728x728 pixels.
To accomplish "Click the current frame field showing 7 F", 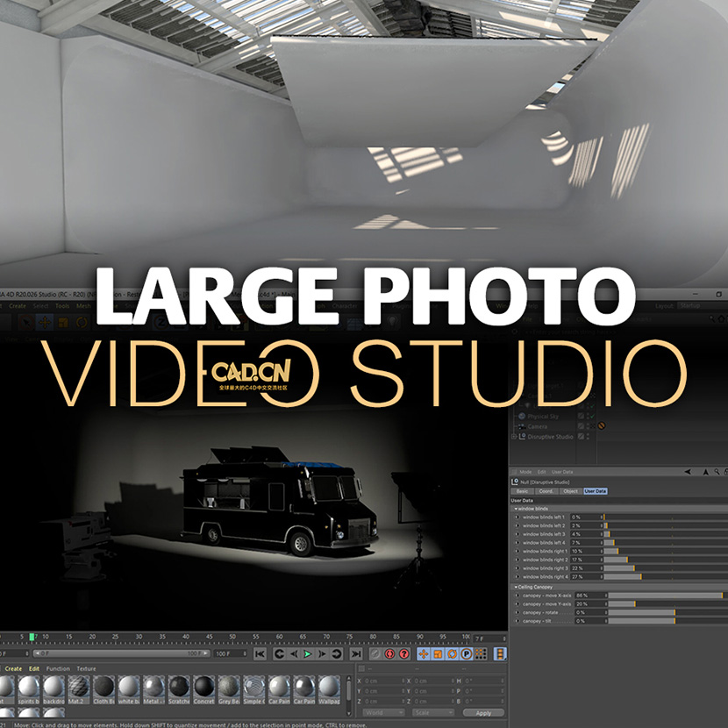I will 489,639.
